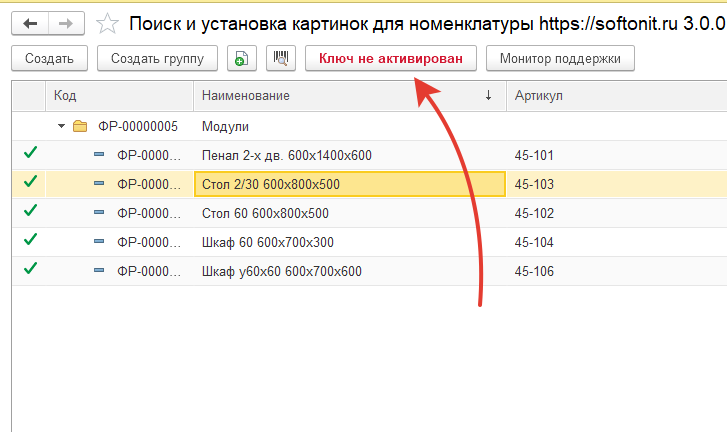The width and height of the screenshot is (727, 432).
Task: Click item icon of Шкаф 60 row
Action: click(x=99, y=241)
